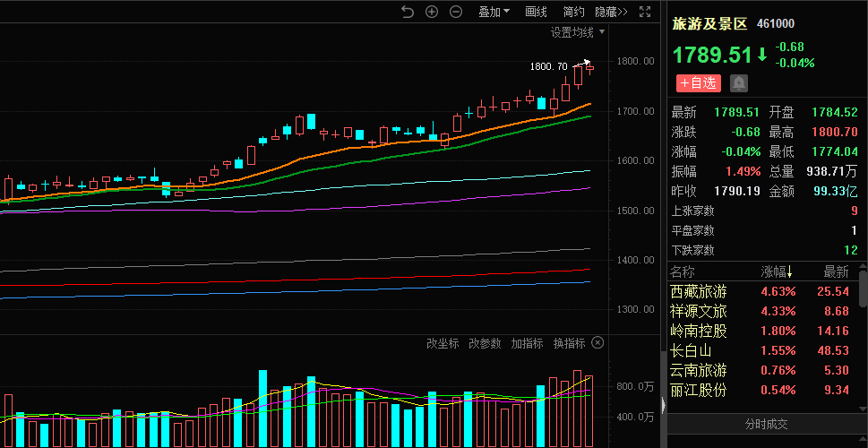Click the price alert bell icon
The width and height of the screenshot is (868, 448).
click(739, 83)
